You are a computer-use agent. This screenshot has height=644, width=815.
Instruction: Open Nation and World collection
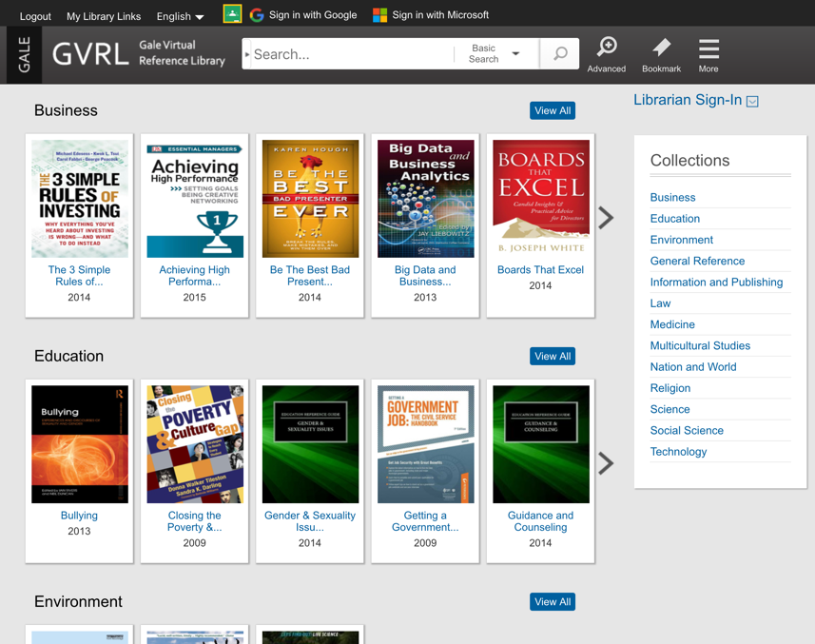pos(693,367)
